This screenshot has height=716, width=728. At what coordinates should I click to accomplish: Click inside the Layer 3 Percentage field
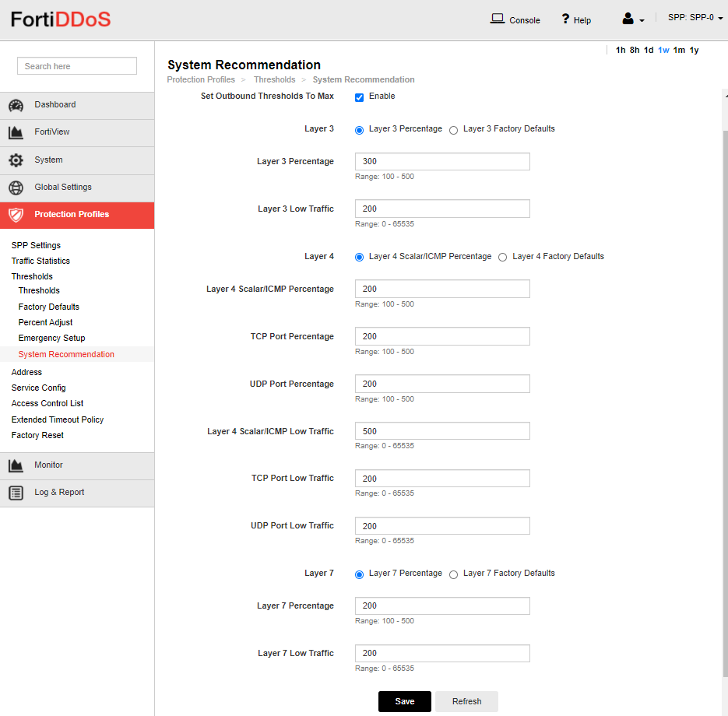coord(442,161)
